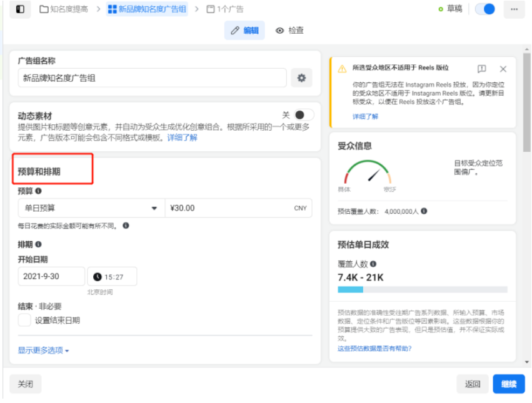
Task: Toggle the 草稿 switch in the top bar
Action: point(485,9)
